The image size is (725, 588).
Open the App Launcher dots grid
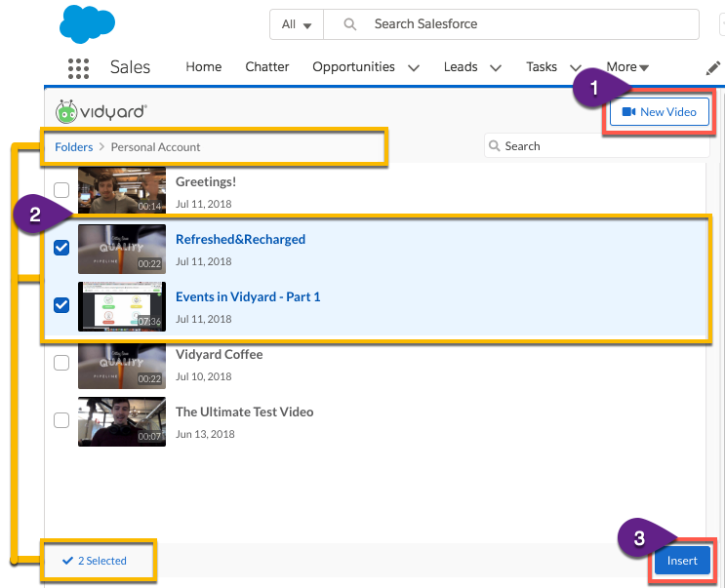[x=79, y=68]
